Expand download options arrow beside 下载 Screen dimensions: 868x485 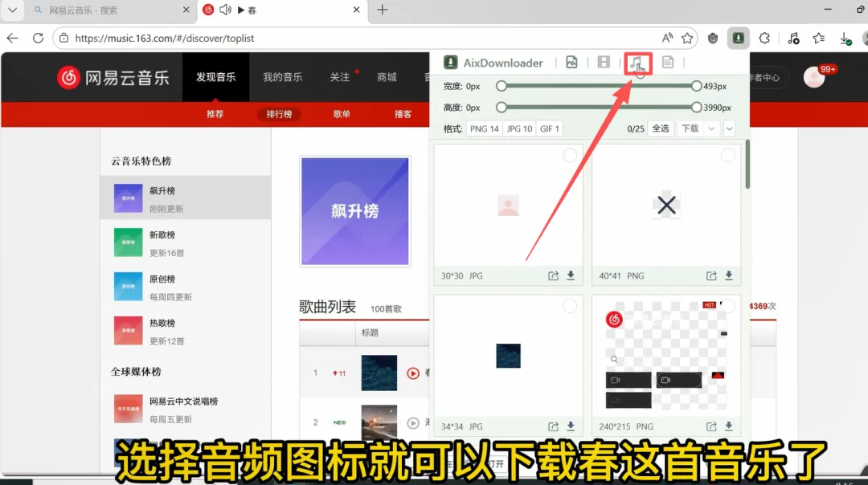point(711,128)
